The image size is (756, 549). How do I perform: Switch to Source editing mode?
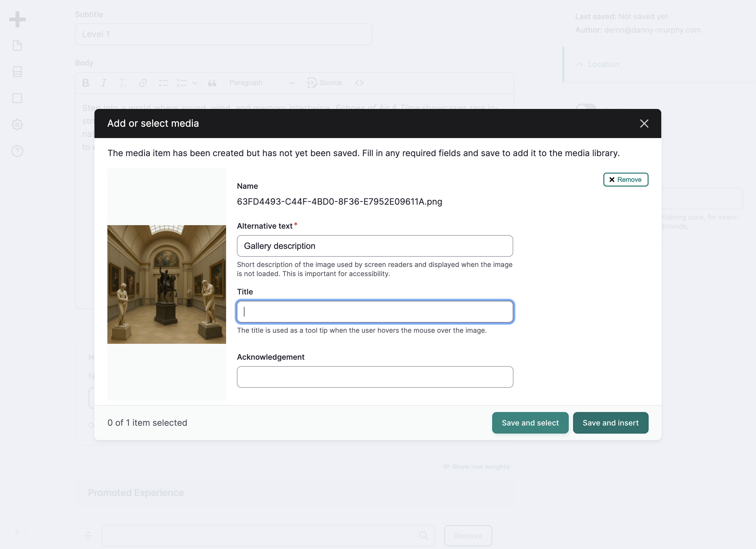(x=325, y=83)
